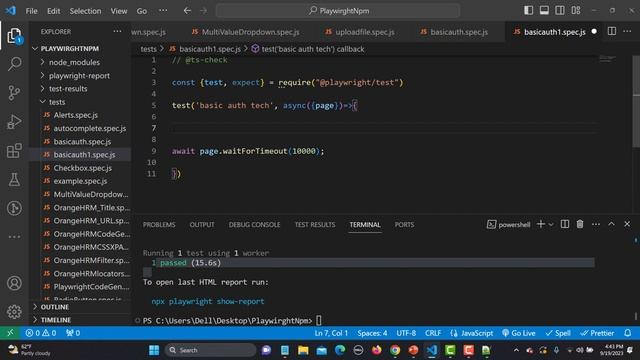Open the Explorer view in activity bar
The width and height of the screenshot is (640, 360).
[14, 36]
